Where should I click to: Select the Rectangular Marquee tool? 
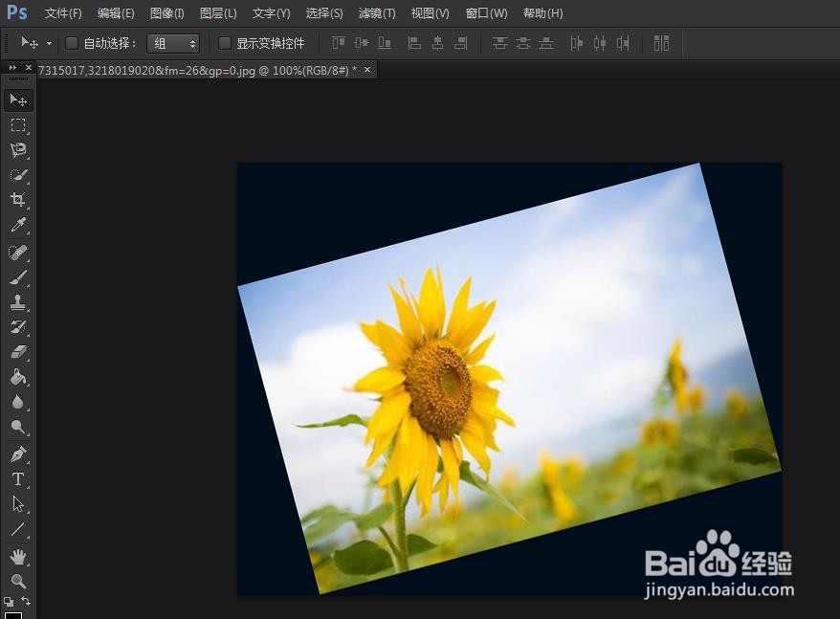pos(18,125)
